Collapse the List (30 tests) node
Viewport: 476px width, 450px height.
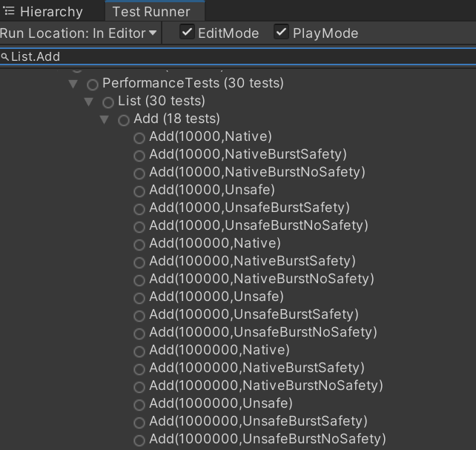point(89,102)
